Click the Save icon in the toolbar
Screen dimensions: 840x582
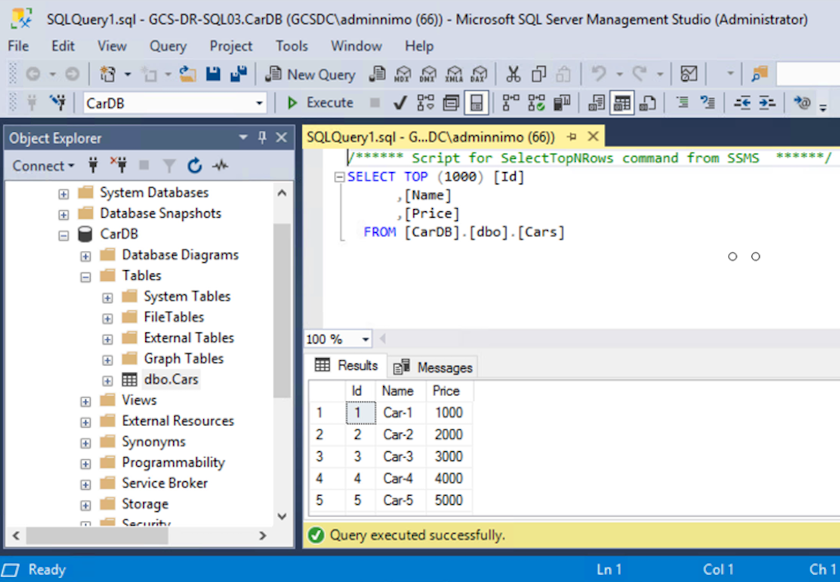(x=213, y=74)
